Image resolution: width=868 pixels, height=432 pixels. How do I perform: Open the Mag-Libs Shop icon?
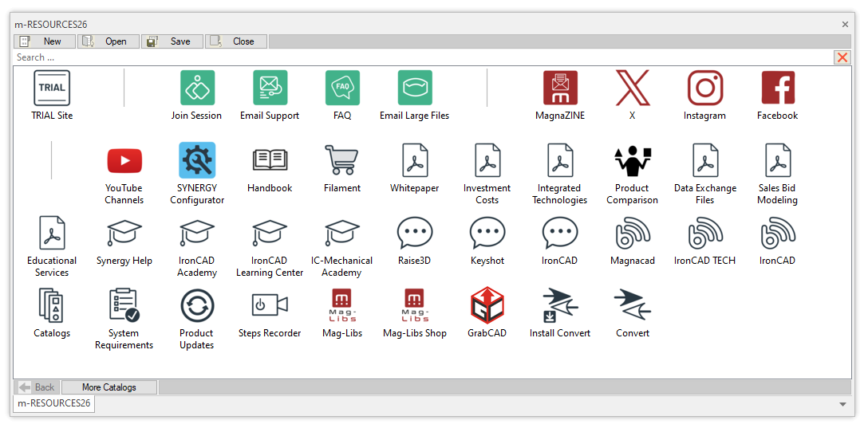tap(415, 306)
